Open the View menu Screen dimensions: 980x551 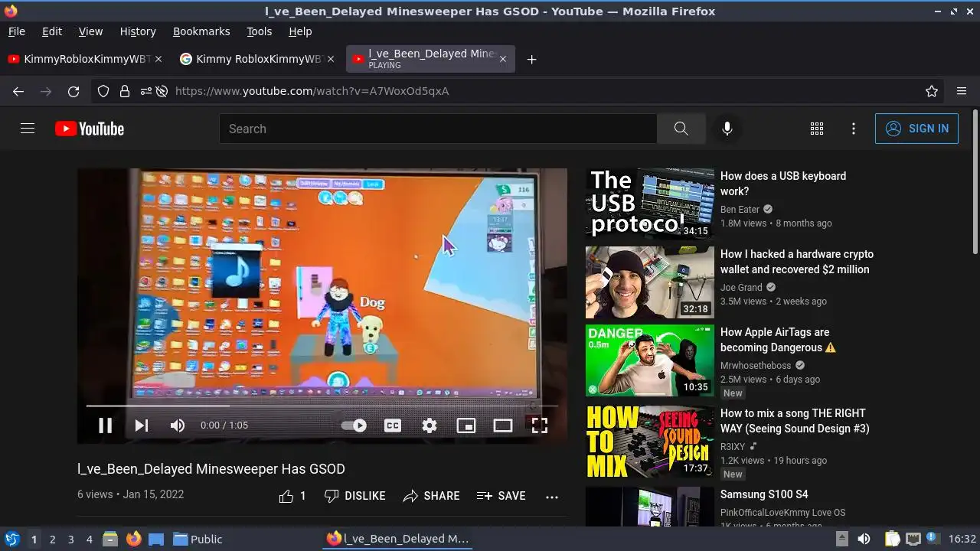pyautogui.click(x=90, y=31)
